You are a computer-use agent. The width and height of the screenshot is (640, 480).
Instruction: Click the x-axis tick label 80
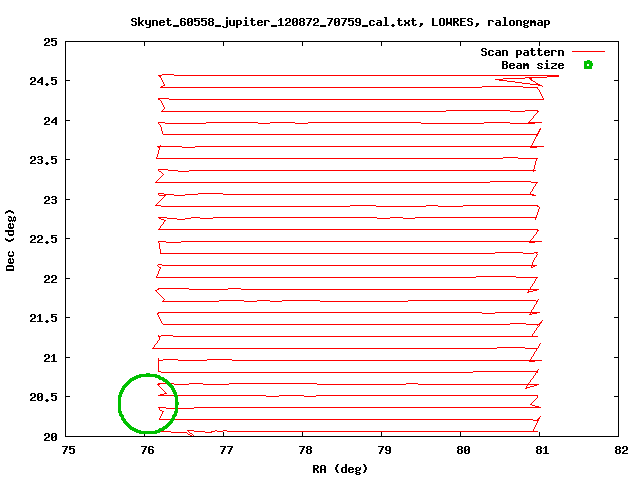pos(463,450)
